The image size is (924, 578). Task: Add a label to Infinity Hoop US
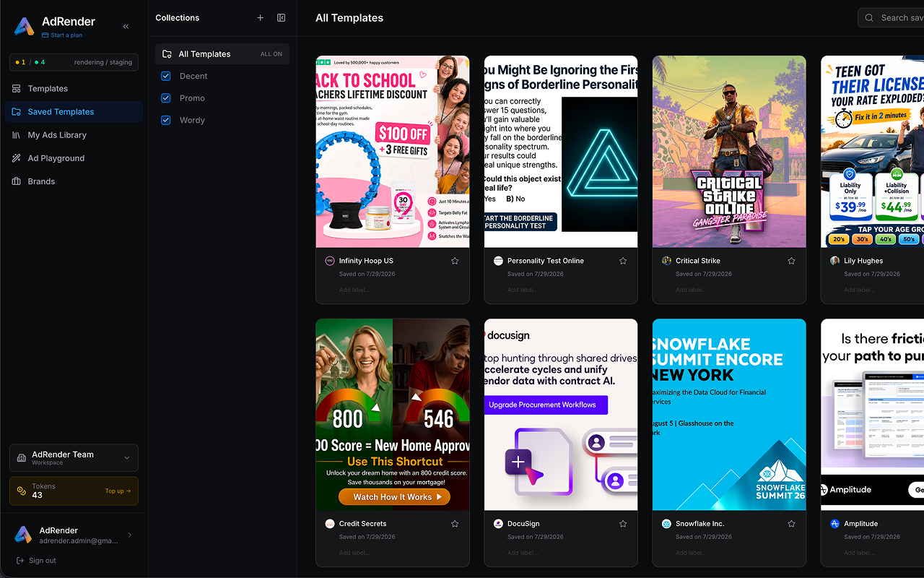(x=354, y=290)
